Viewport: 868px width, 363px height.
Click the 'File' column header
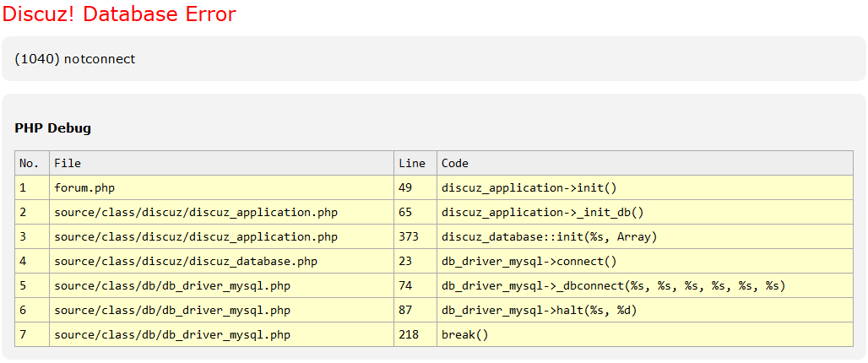[221, 163]
